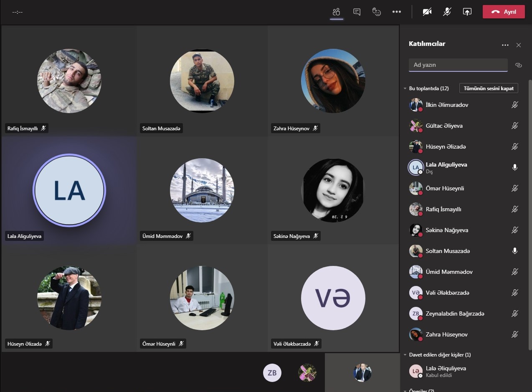
Task: Collapse the 'Bu toplantıda (12)' section
Action: pos(405,89)
